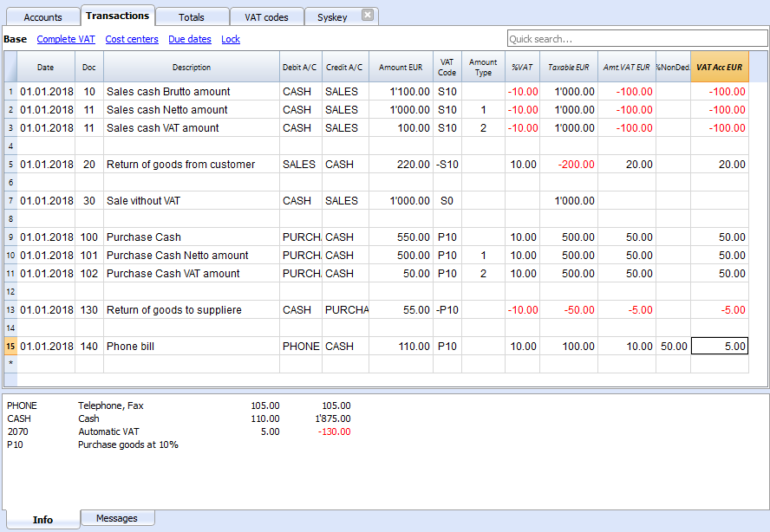The height and width of the screenshot is (532, 770).
Task: Click the PURCHA credit account cell
Action: point(345,310)
